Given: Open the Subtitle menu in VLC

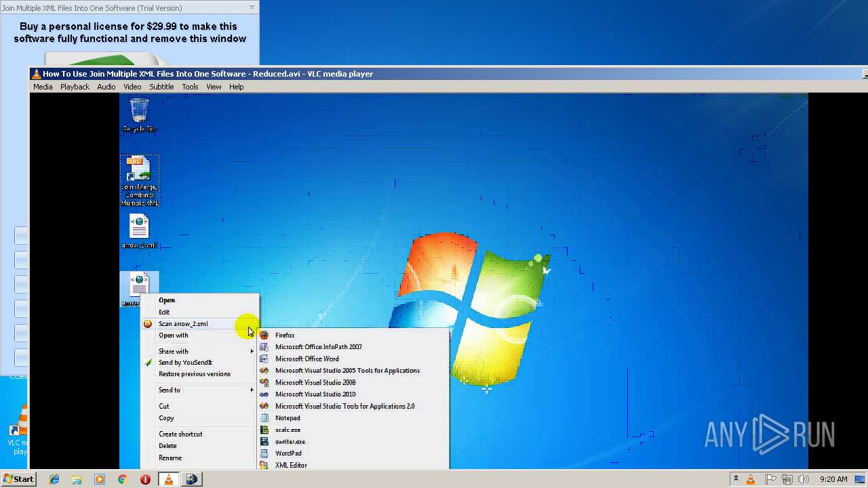Looking at the screenshot, I should click(x=161, y=87).
